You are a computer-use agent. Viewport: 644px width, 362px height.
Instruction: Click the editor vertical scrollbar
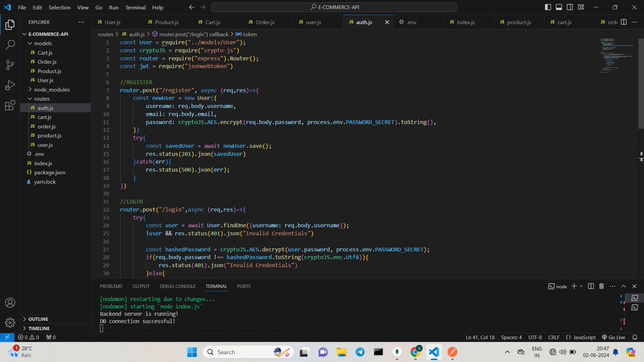tap(641, 84)
